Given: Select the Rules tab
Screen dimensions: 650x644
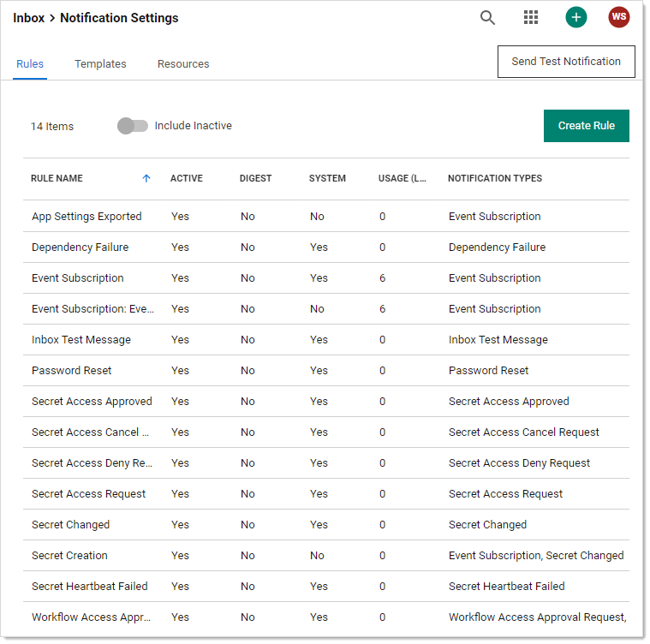Looking at the screenshot, I should point(30,64).
